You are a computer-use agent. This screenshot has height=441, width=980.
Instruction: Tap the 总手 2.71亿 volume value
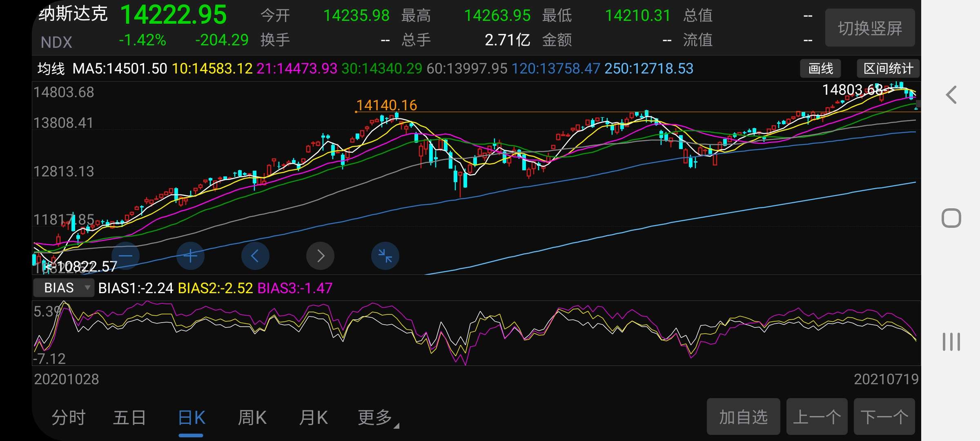point(508,40)
